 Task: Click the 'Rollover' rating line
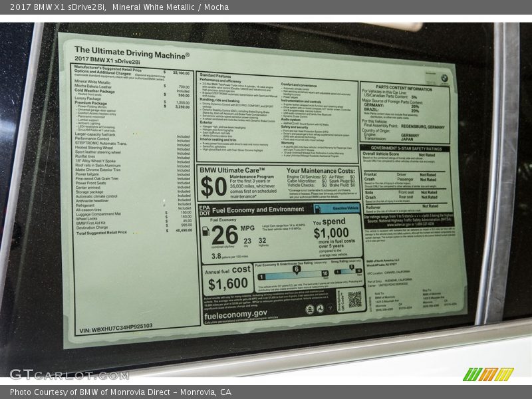402,207
